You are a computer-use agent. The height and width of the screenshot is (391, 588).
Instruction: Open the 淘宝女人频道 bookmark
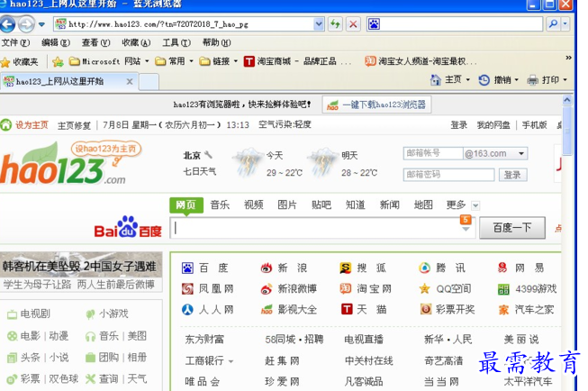pyautogui.click(x=421, y=61)
